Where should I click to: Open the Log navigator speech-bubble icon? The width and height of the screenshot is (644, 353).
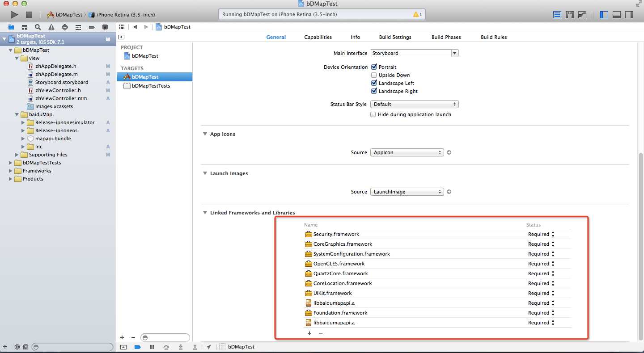click(x=105, y=27)
